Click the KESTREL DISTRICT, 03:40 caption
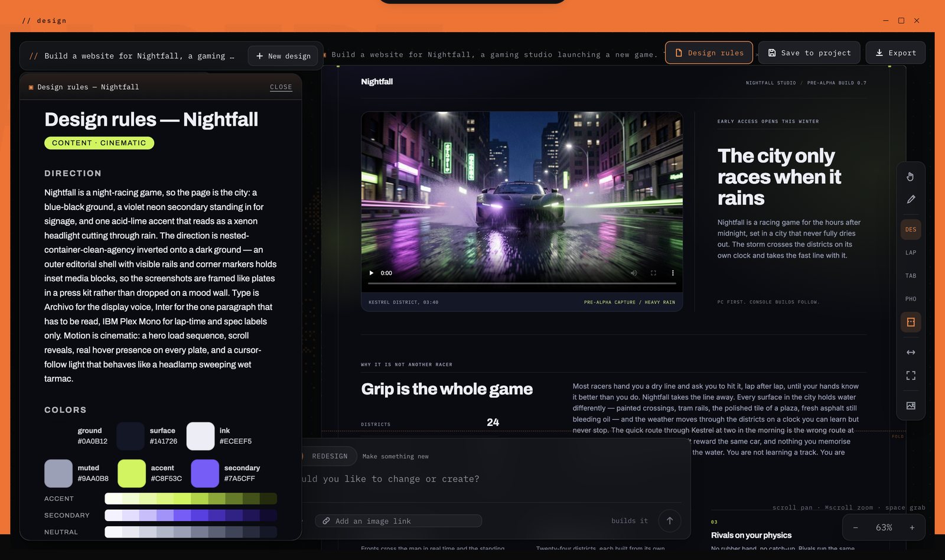This screenshot has height=560, width=945. 403,302
